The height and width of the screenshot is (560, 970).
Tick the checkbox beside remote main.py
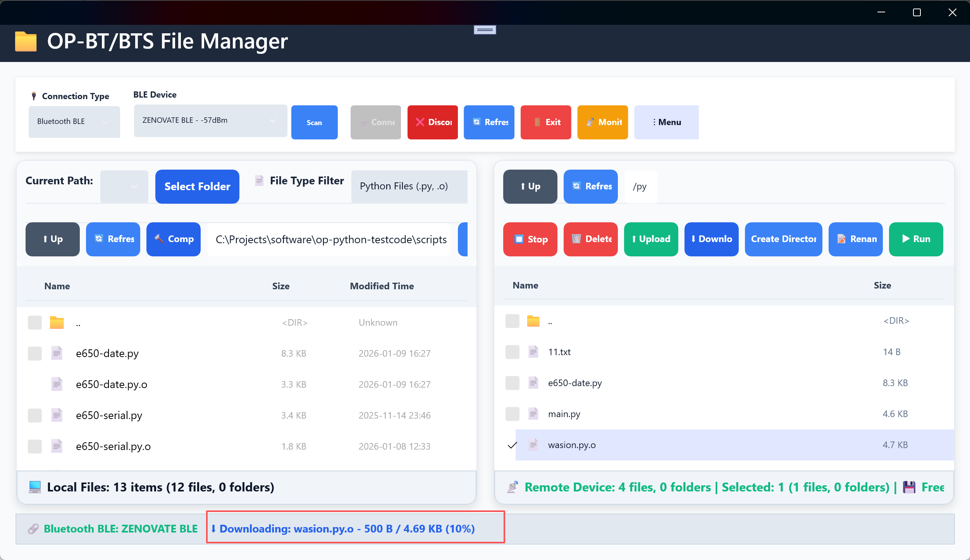tap(512, 414)
